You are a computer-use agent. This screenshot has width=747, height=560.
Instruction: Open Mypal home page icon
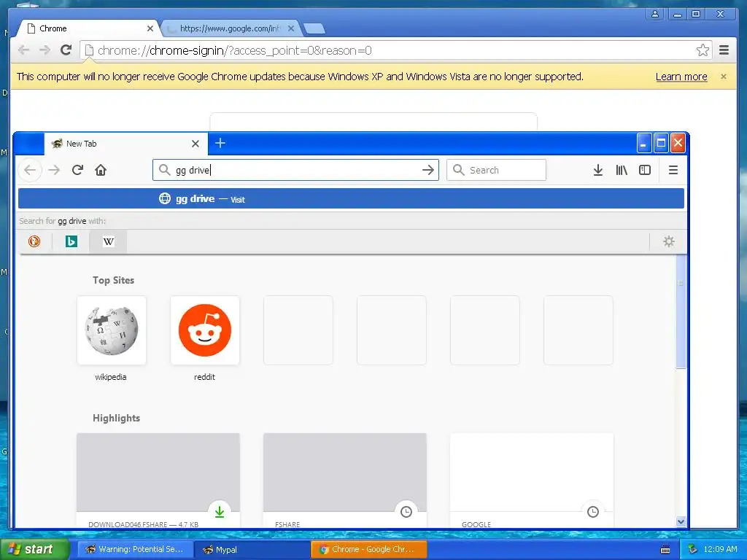coord(101,170)
